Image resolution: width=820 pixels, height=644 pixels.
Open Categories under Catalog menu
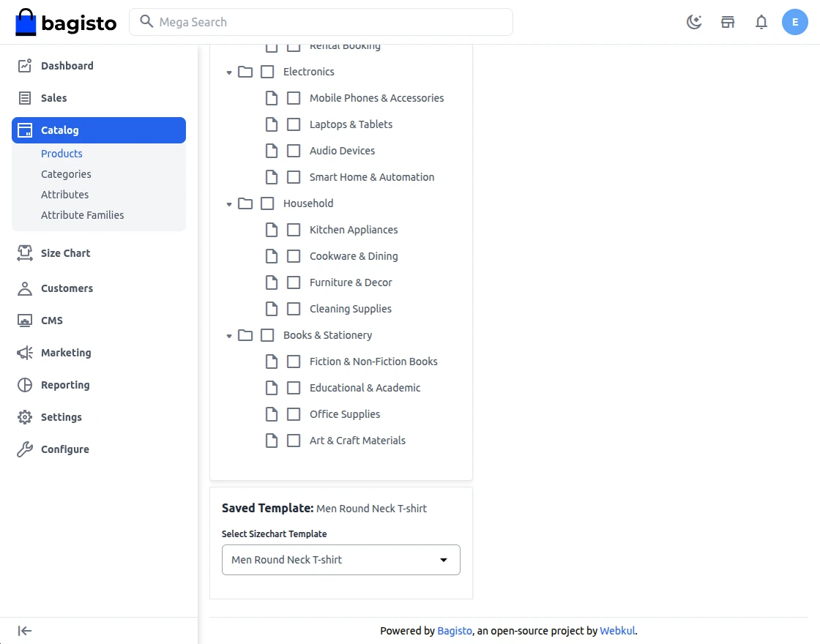pos(66,174)
